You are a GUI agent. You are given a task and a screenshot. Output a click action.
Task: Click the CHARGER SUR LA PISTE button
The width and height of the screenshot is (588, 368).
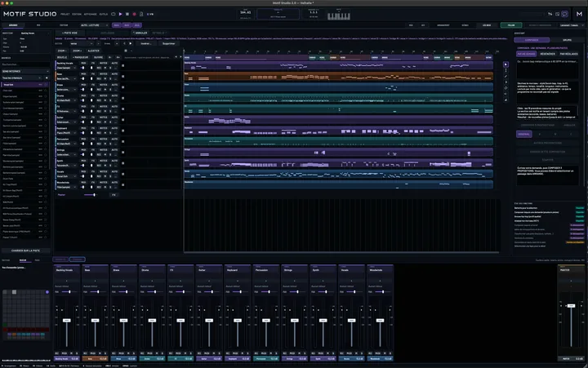pyautogui.click(x=25, y=251)
